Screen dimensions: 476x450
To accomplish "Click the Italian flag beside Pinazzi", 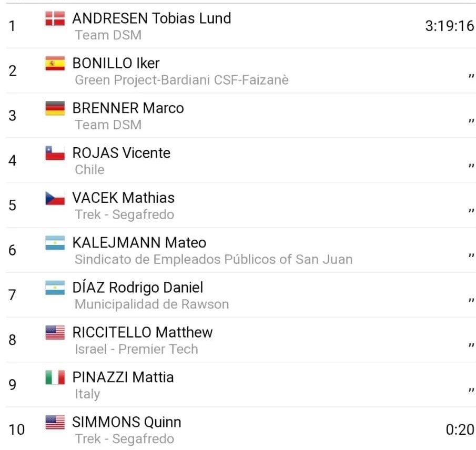I will [x=55, y=377].
